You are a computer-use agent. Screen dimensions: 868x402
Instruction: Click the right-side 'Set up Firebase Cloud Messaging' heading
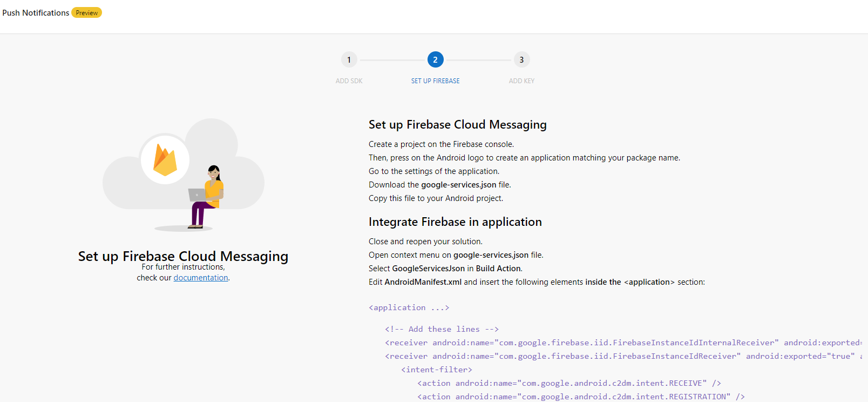(x=457, y=124)
